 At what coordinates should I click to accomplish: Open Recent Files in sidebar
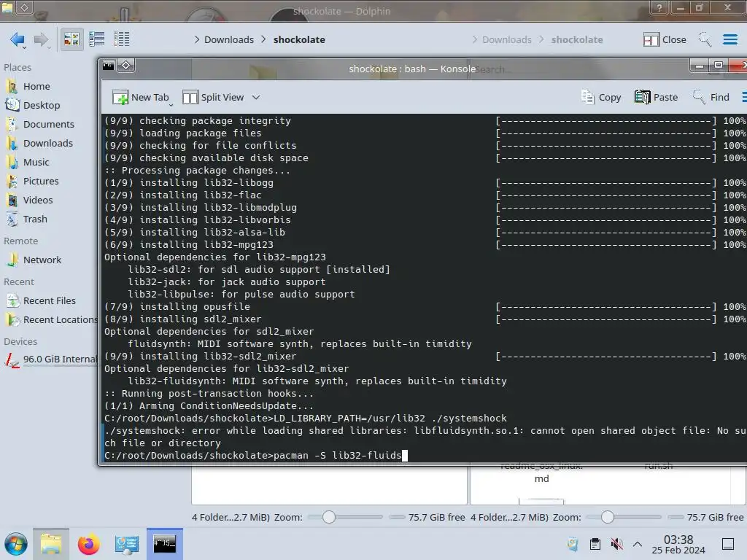coord(49,301)
